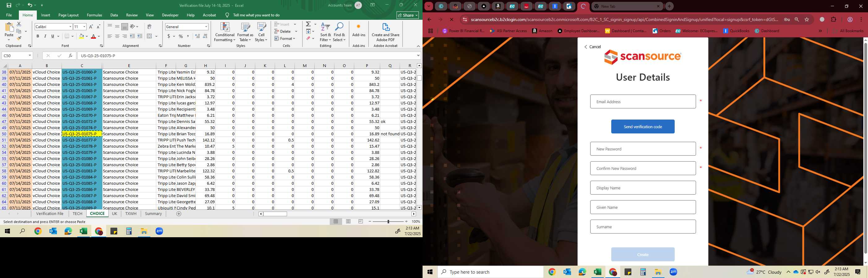Image resolution: width=868 pixels, height=278 pixels.
Task: Select the Format Painter brush icon
Action: click(x=19, y=38)
